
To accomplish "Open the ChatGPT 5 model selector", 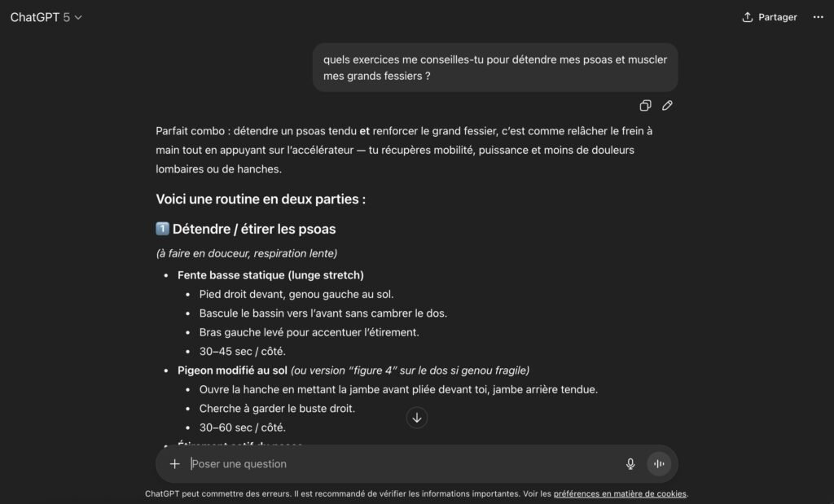I will click(x=46, y=17).
